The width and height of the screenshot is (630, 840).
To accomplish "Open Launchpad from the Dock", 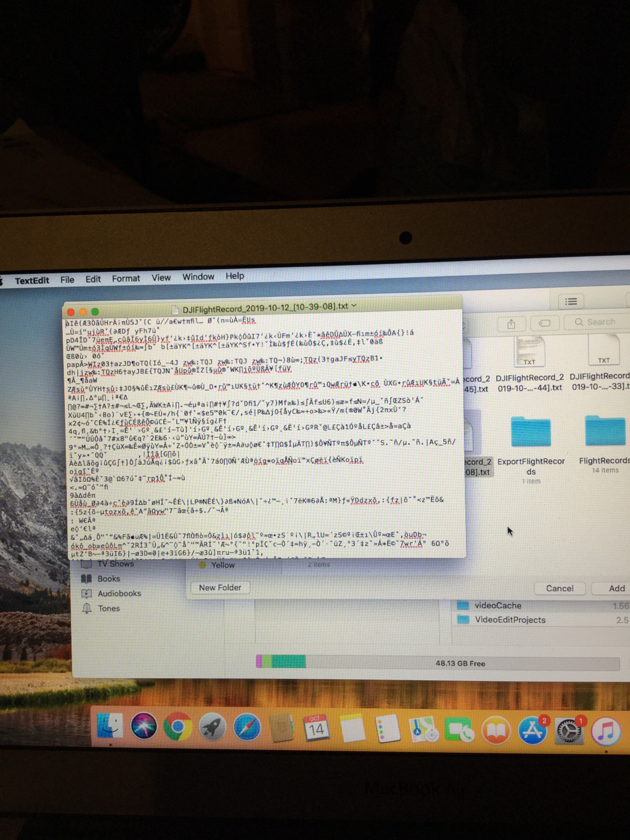I will click(x=212, y=728).
